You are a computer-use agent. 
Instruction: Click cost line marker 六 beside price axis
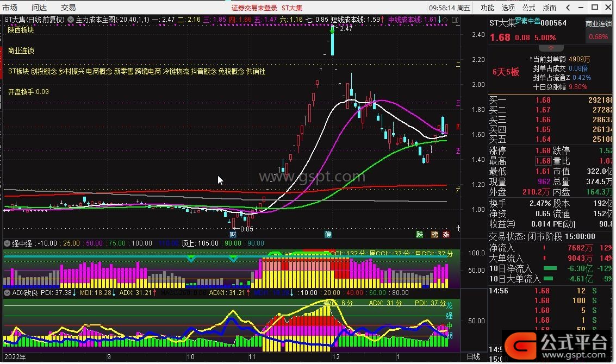coord(458,189)
